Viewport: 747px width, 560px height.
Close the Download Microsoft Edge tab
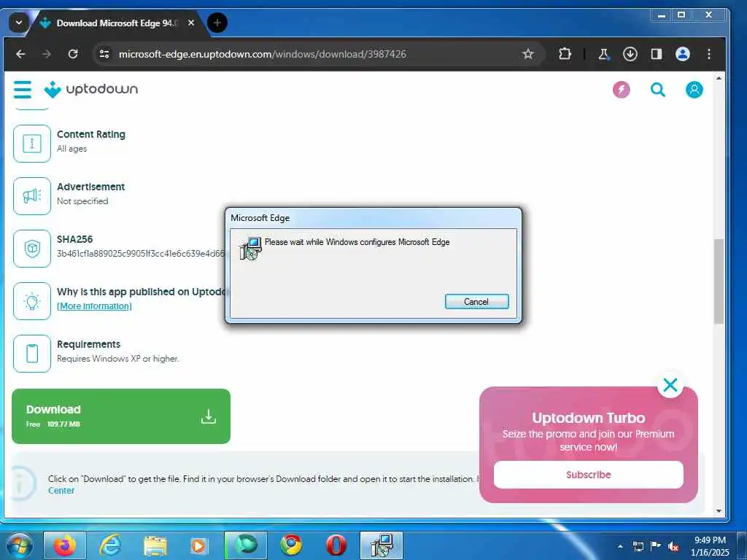tap(191, 23)
